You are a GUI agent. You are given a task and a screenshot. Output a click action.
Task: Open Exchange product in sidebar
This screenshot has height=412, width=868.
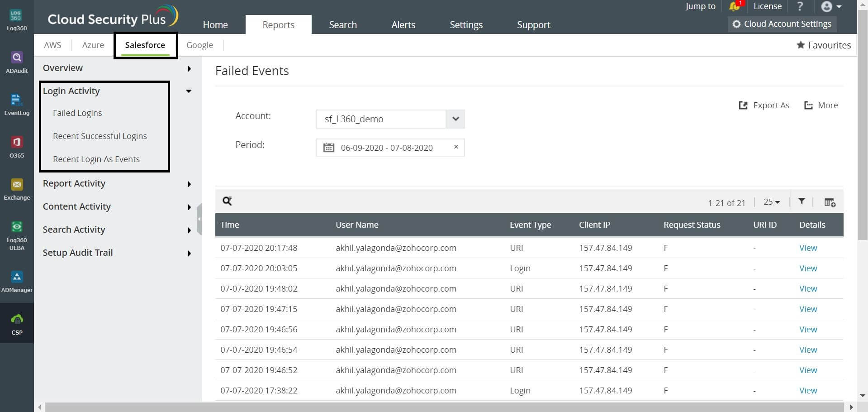coord(17,189)
